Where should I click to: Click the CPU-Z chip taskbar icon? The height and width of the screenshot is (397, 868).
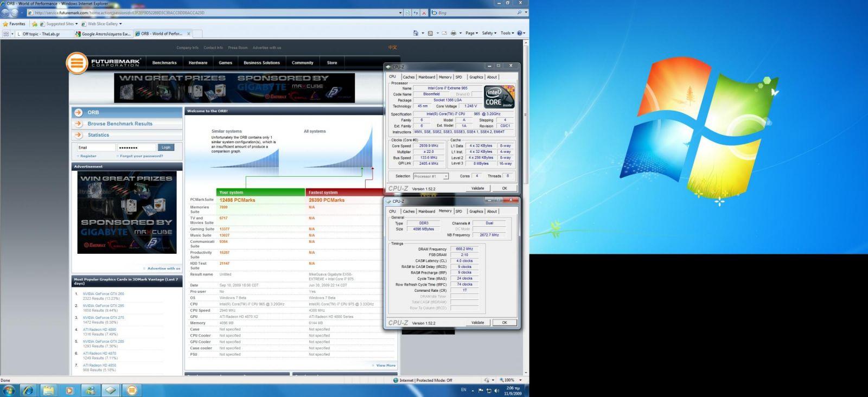click(111, 390)
